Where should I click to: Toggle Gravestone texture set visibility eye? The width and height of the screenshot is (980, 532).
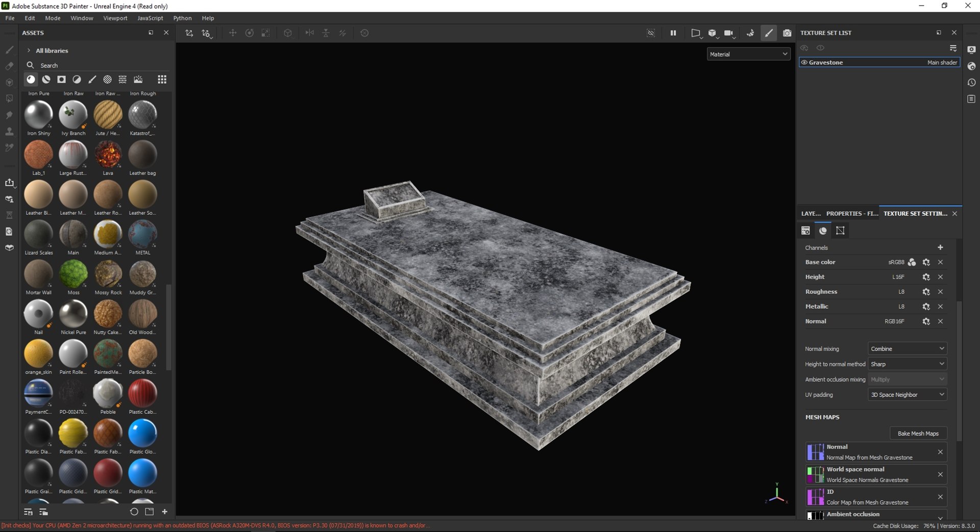(x=804, y=63)
